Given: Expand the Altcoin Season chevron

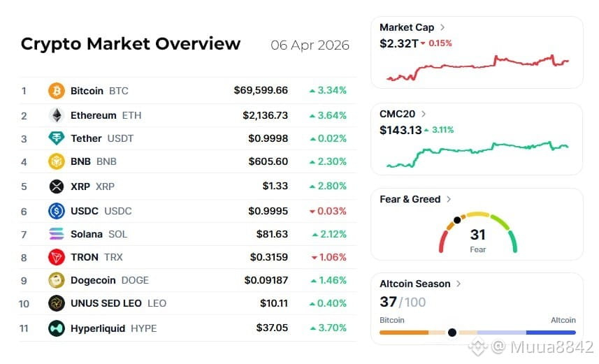Looking at the screenshot, I should (x=459, y=284).
